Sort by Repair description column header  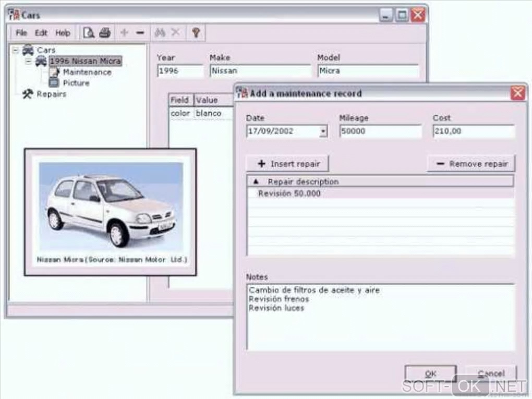(380, 182)
